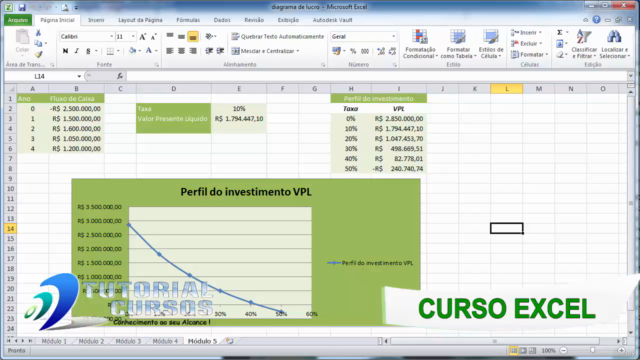Select column L header
The image size is (640, 360).
coord(507,89)
